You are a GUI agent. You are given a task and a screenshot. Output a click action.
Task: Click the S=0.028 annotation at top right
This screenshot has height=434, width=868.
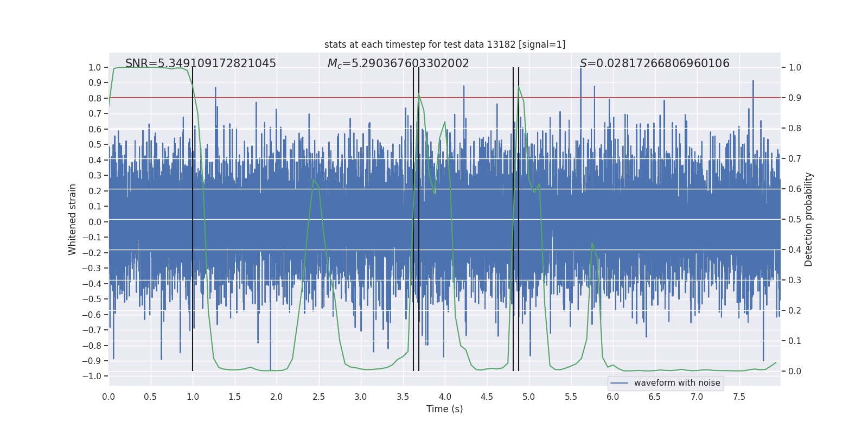[654, 63]
